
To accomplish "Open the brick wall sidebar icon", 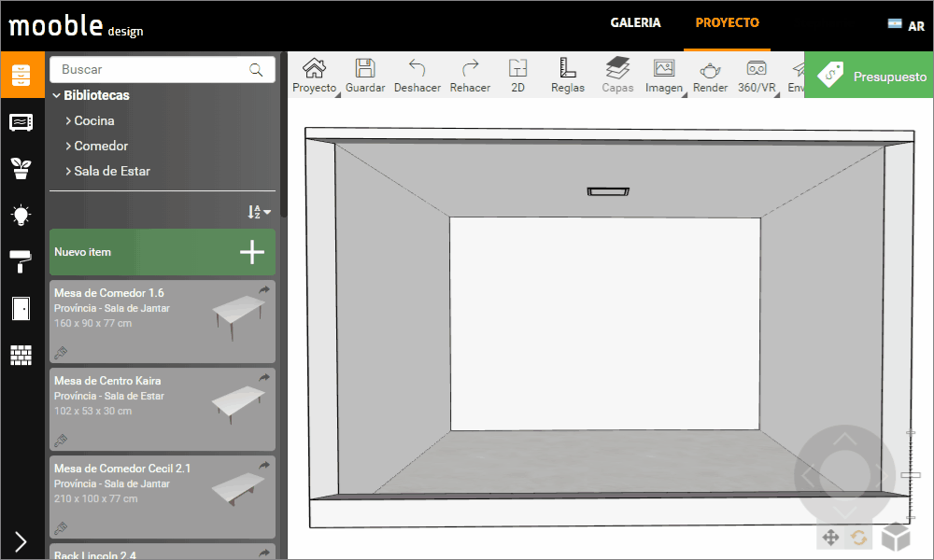I will pos(21,356).
